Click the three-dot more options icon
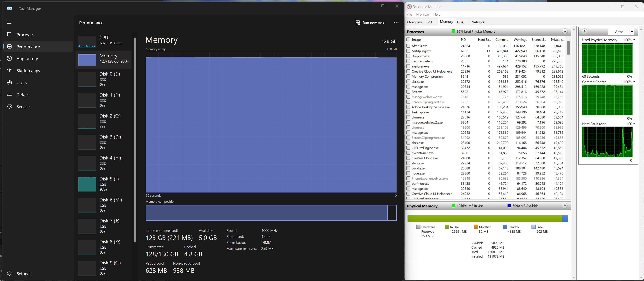Viewport: 644px width, 281px height. pyautogui.click(x=396, y=23)
